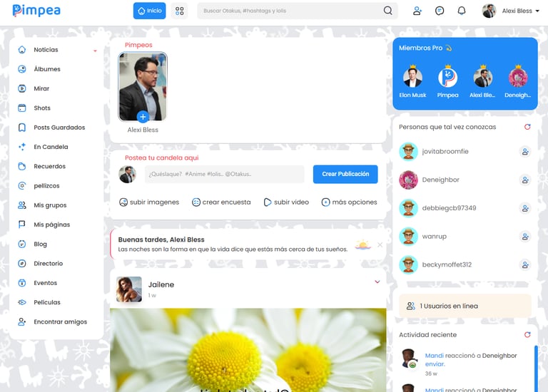Click the ¿Quéslaque? post input field

[x=224, y=174]
